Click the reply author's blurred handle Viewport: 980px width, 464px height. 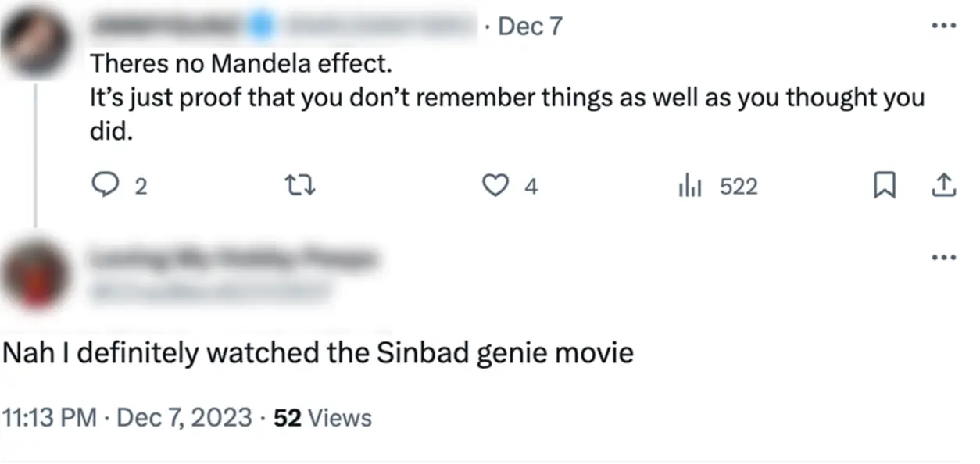[209, 291]
